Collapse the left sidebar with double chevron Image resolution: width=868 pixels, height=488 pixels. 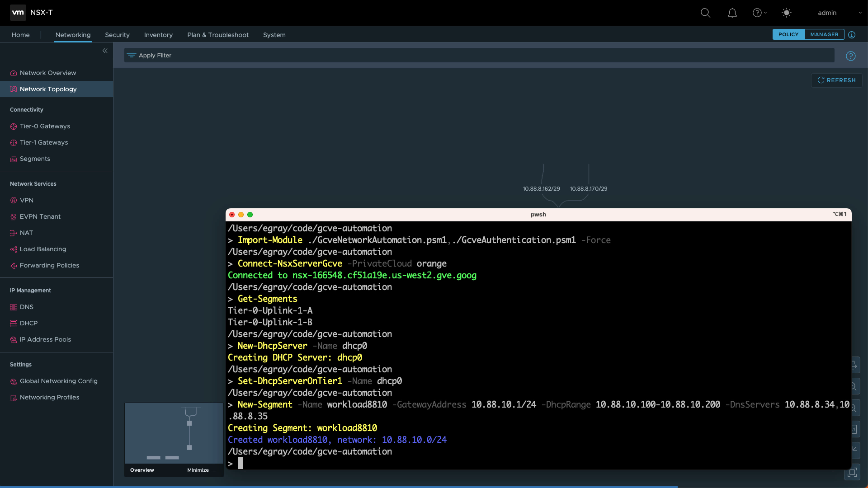pos(105,51)
